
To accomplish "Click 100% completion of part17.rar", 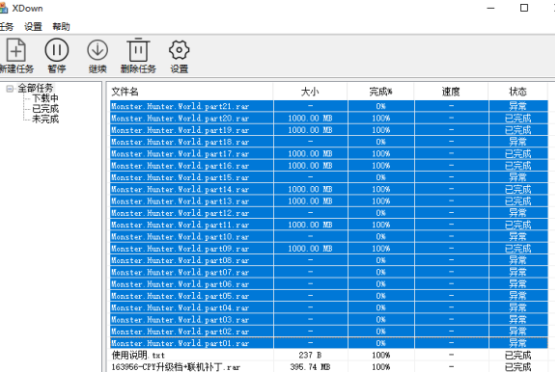I will [381, 154].
